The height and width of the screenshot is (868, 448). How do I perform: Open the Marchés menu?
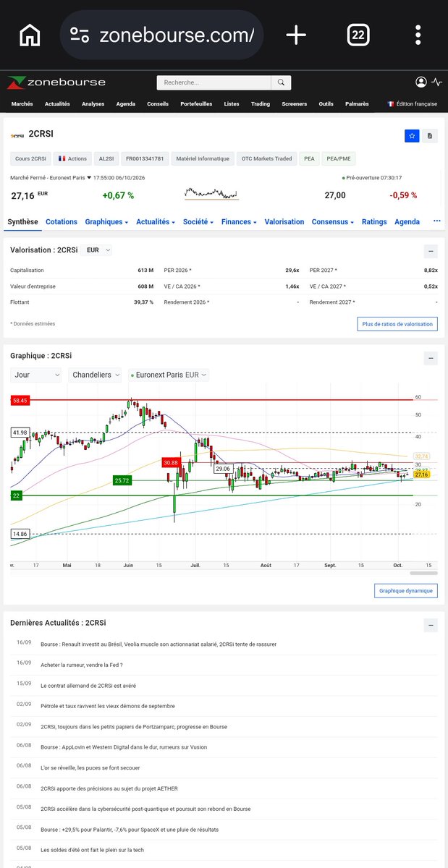(x=22, y=104)
